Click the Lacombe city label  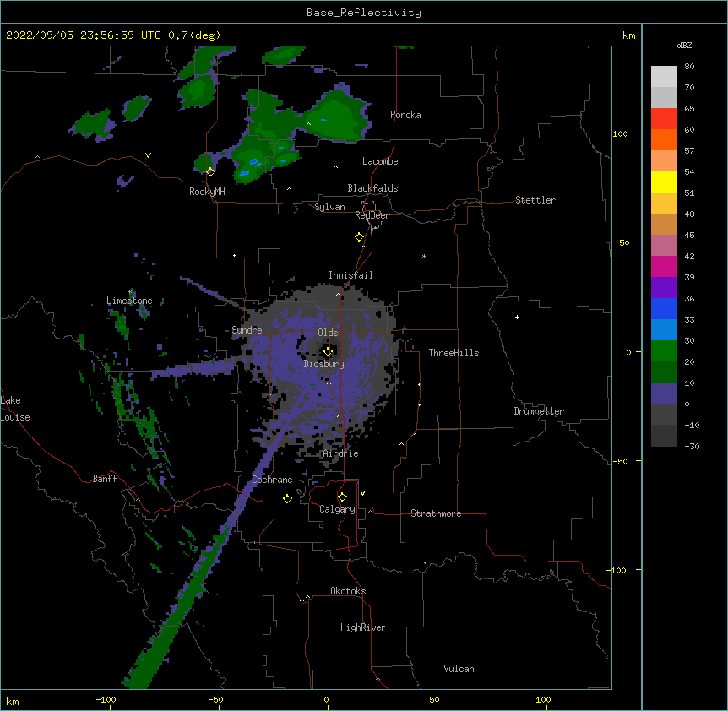click(380, 161)
